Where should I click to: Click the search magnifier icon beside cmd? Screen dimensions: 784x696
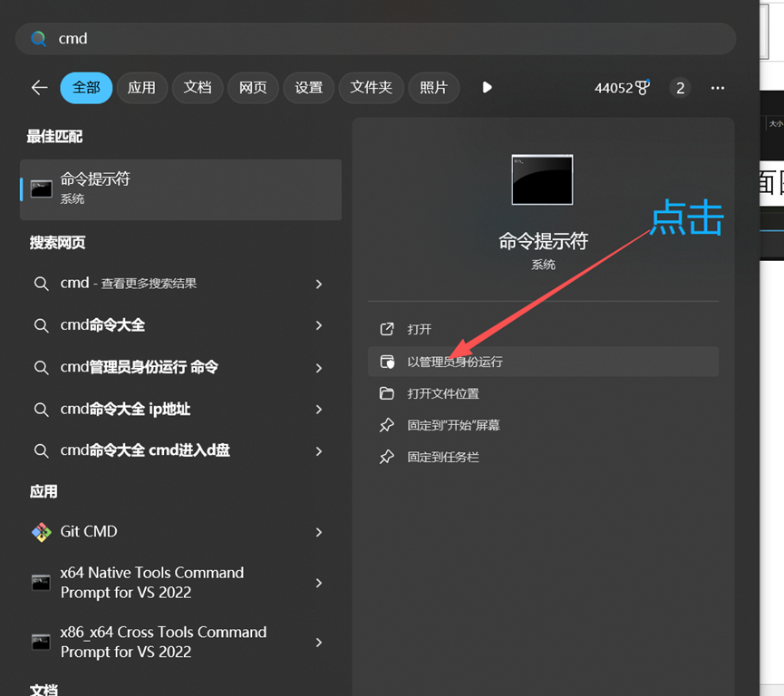tap(38, 38)
